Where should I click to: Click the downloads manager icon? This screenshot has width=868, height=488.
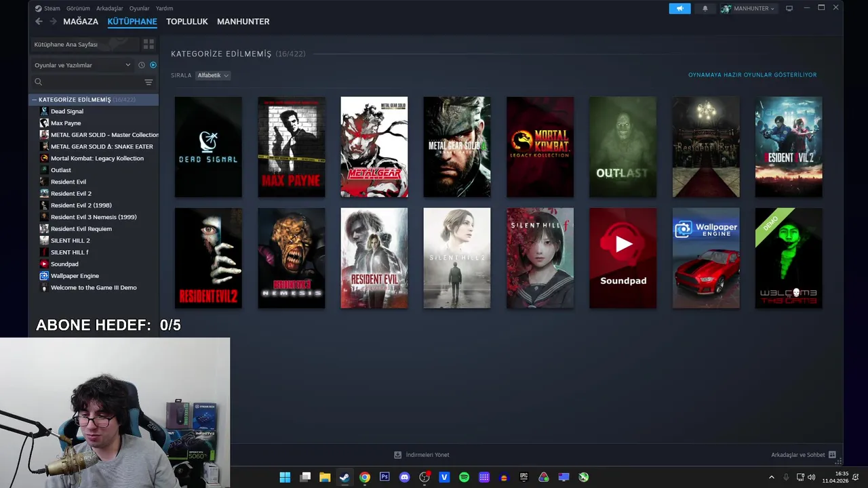click(398, 455)
